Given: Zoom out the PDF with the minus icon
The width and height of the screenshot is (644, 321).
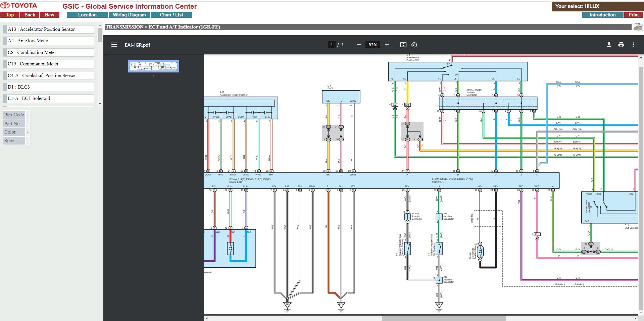Looking at the screenshot, I should point(359,45).
